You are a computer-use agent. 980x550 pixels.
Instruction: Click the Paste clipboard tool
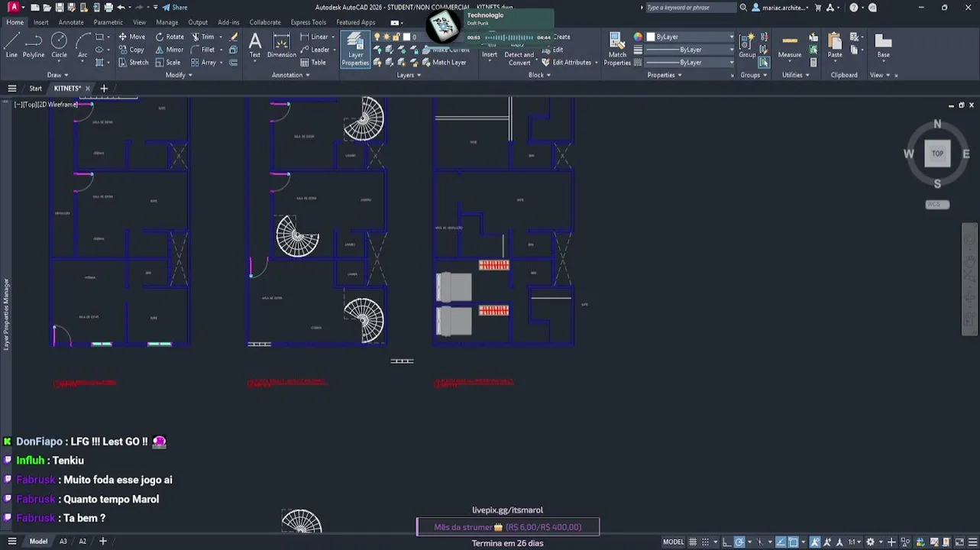[835, 46]
